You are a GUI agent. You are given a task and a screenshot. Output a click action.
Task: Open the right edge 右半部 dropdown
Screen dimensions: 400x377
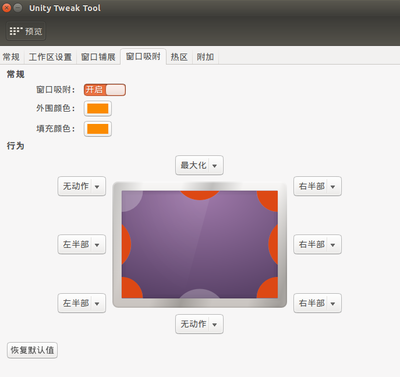[x=317, y=244]
